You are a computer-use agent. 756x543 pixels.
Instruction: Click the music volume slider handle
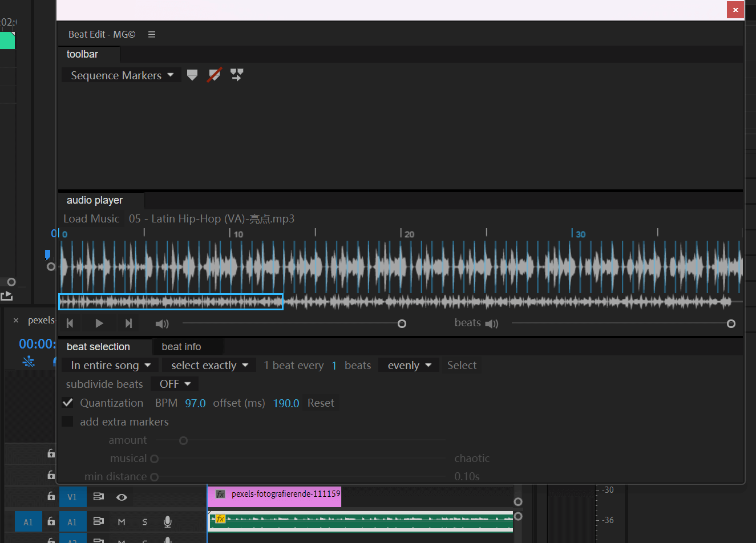(402, 323)
